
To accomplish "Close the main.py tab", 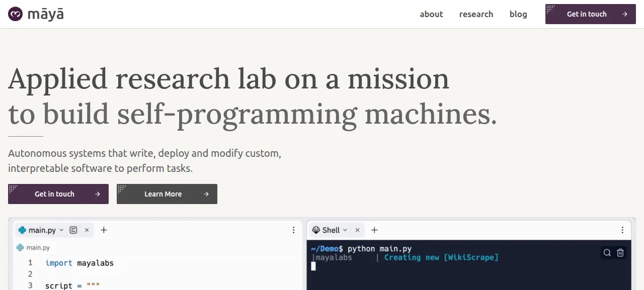I will [87, 230].
